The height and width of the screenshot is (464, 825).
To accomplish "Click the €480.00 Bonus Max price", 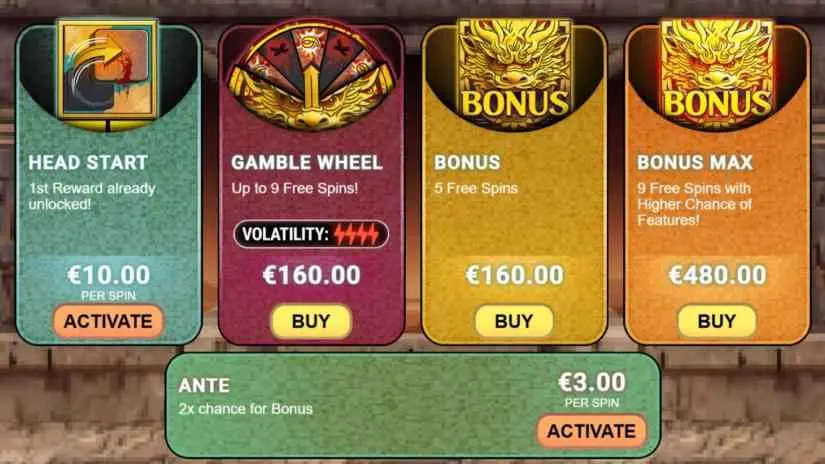I will coord(717,275).
